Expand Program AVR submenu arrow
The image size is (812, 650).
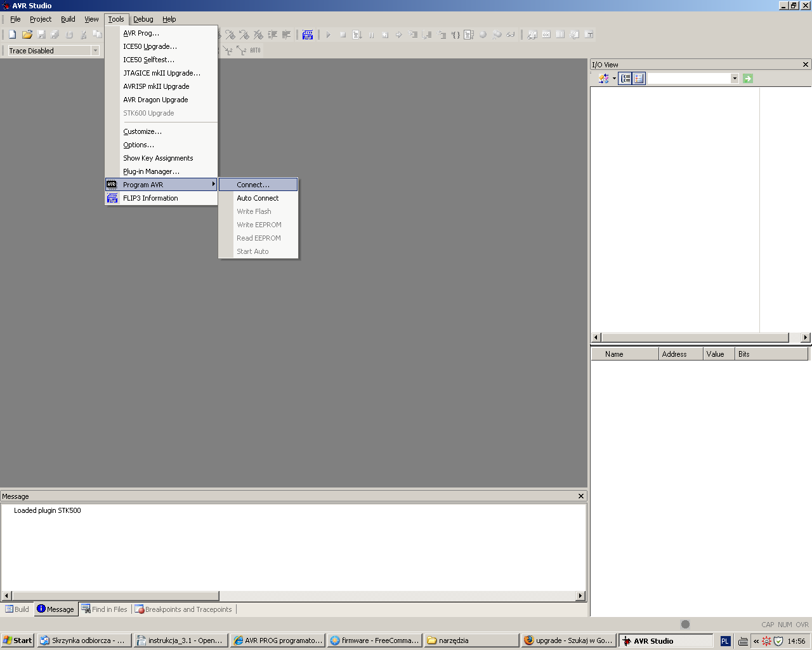[214, 184]
